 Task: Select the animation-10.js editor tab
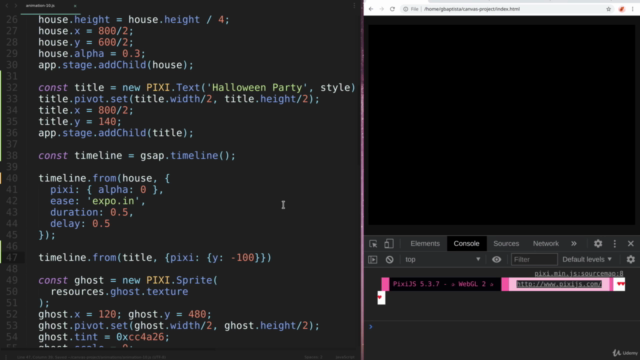click(x=40, y=6)
